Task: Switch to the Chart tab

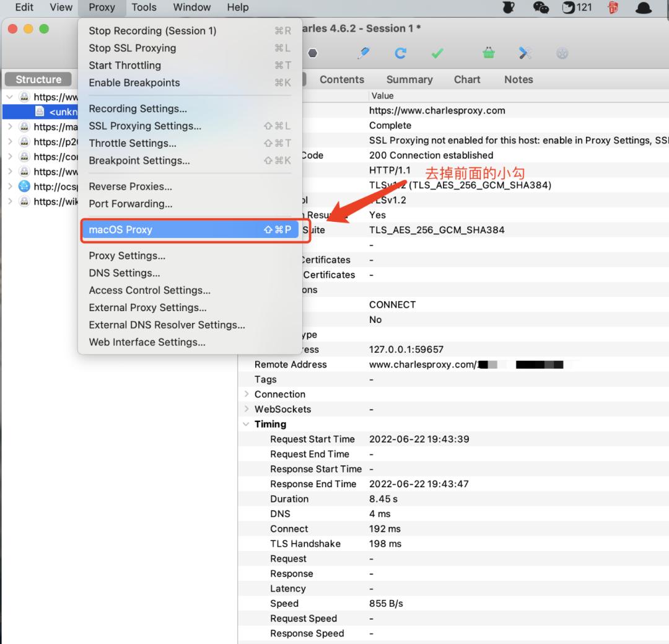Action: click(467, 79)
